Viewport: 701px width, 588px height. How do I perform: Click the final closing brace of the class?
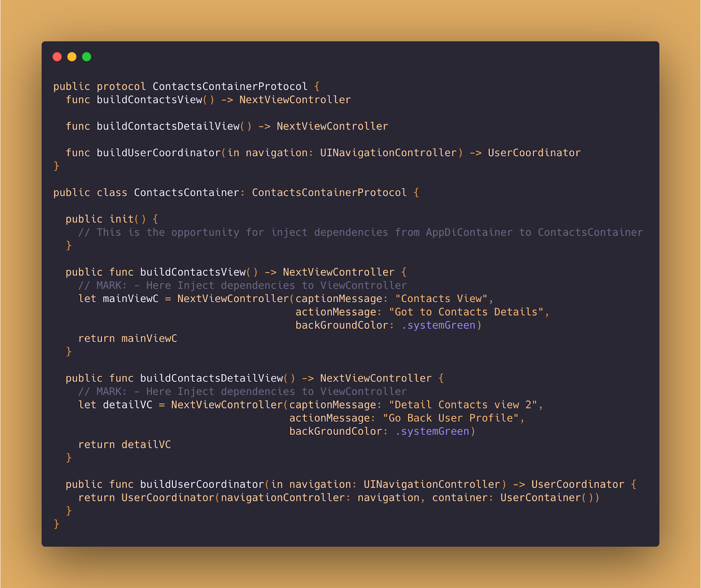click(56, 524)
